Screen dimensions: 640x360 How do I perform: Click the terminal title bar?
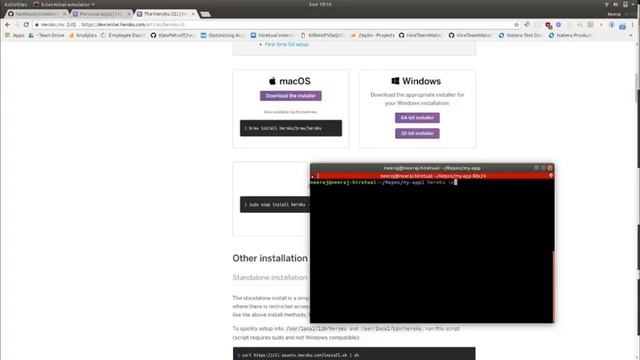[x=432, y=168]
